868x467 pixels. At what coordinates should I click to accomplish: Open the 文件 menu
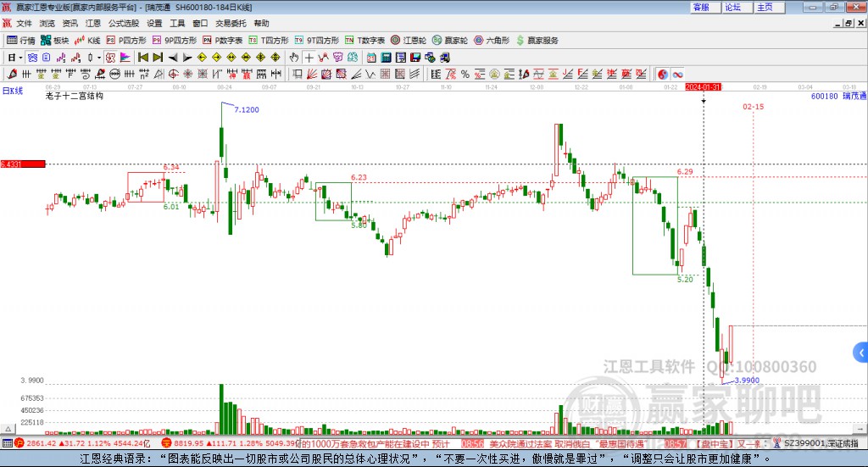25,23
